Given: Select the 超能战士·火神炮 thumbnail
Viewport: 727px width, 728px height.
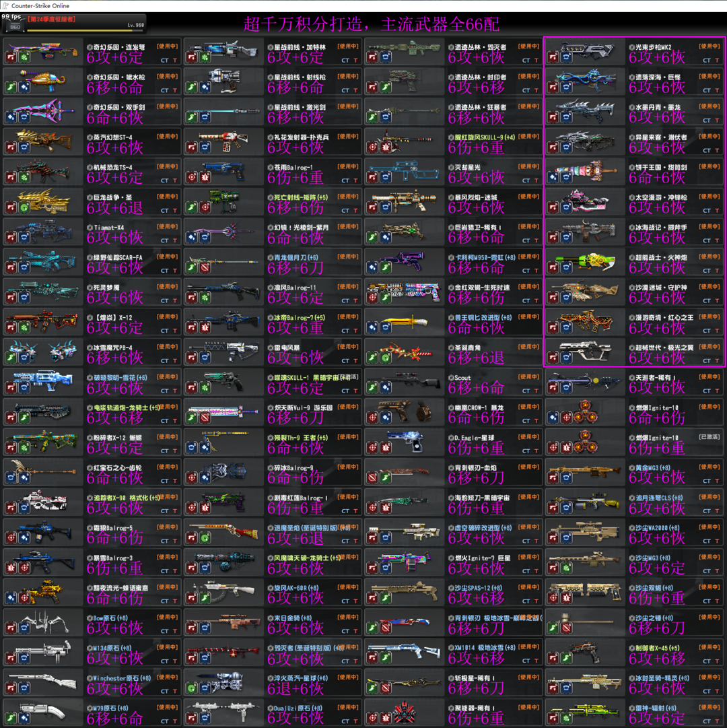Looking at the screenshot, I should coord(586,261).
